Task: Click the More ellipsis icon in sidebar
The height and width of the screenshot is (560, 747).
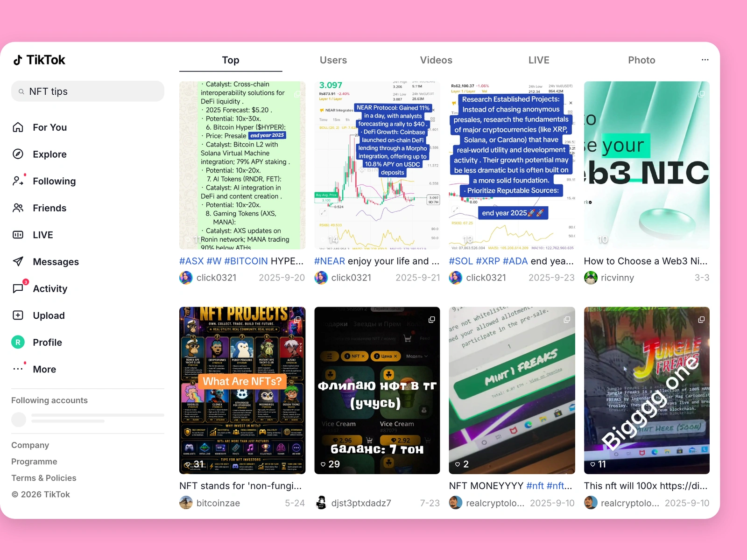Action: point(18,369)
